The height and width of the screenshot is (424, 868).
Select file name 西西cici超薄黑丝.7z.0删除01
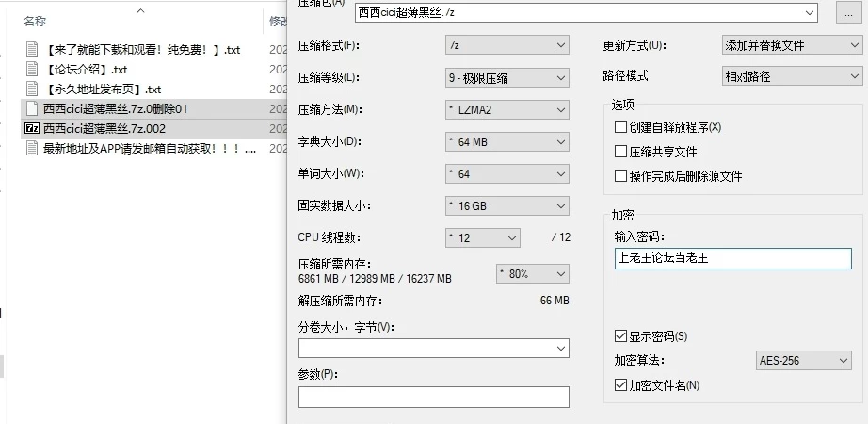(x=115, y=108)
